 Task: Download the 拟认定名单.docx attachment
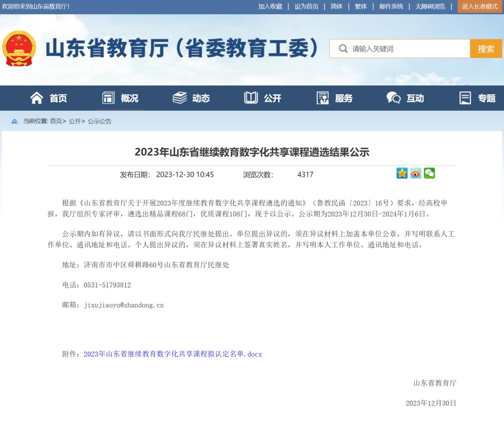(x=173, y=354)
